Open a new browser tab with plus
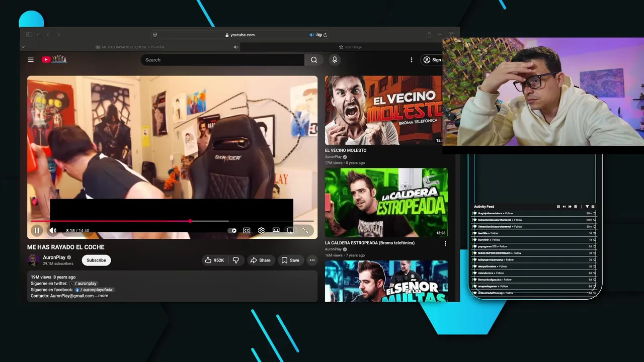The height and width of the screenshot is (362, 644). point(439,35)
